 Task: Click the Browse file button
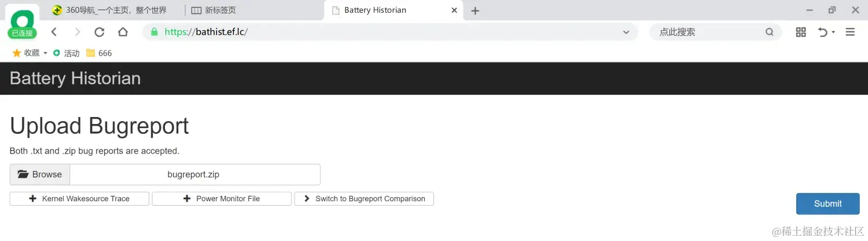[40, 174]
